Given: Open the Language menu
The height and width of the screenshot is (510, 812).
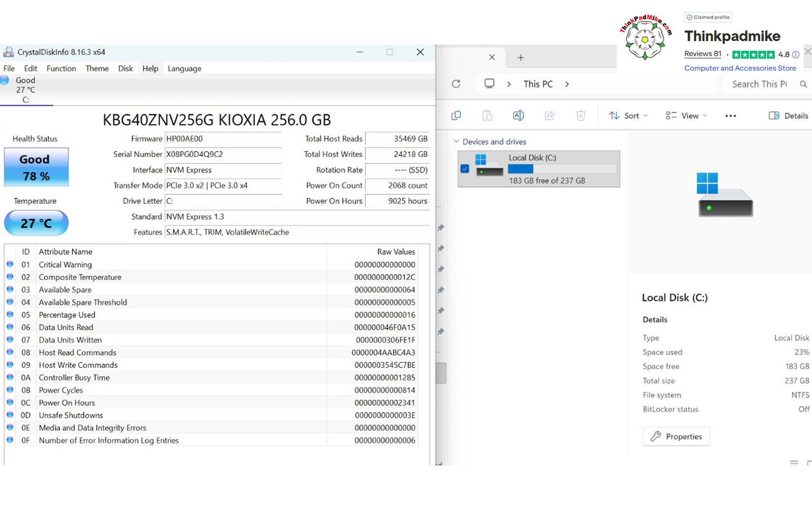Looking at the screenshot, I should click(184, 69).
